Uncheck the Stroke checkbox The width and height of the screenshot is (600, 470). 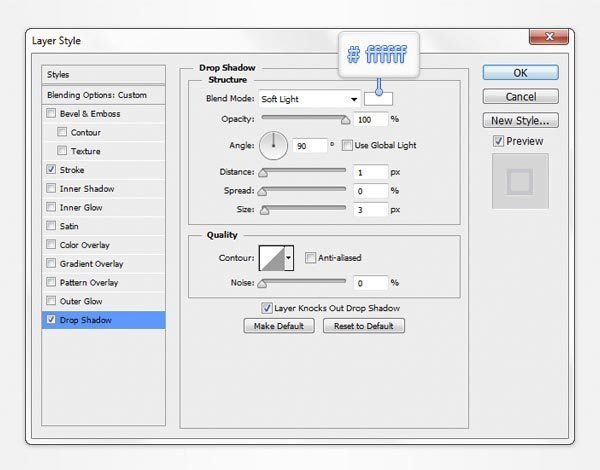(51, 170)
